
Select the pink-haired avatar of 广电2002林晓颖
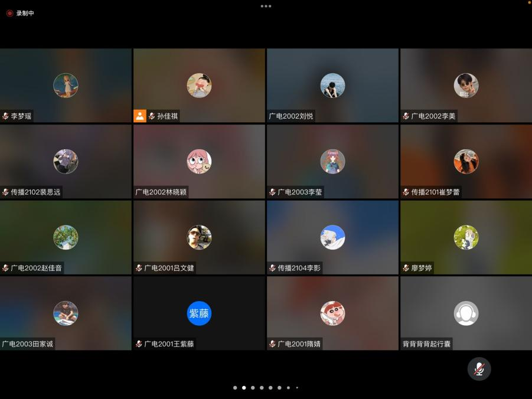point(199,161)
